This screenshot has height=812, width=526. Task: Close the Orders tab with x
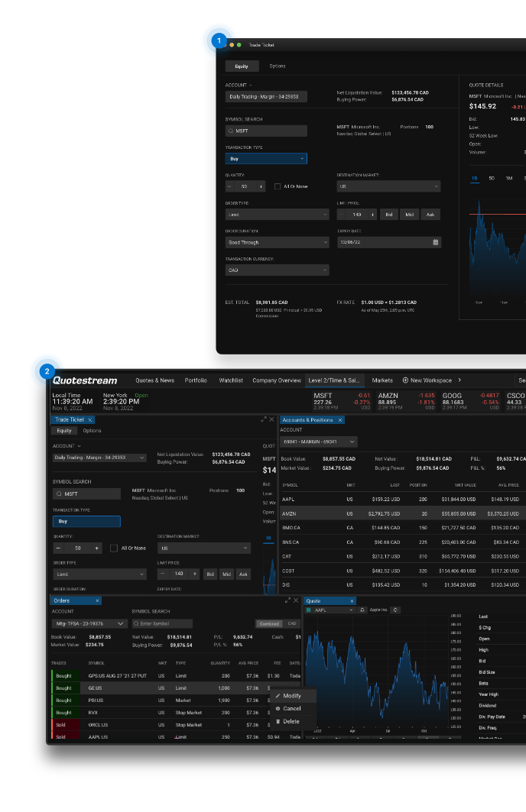[97, 600]
